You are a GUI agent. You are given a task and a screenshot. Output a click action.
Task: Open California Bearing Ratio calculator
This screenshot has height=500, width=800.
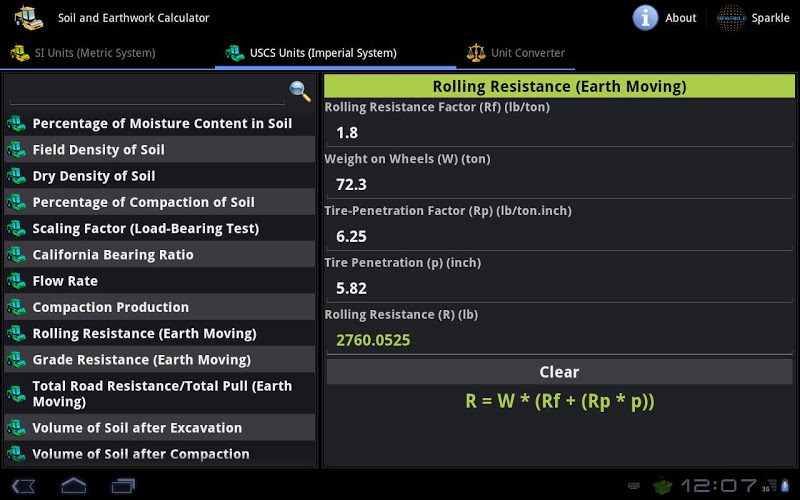[160, 255]
